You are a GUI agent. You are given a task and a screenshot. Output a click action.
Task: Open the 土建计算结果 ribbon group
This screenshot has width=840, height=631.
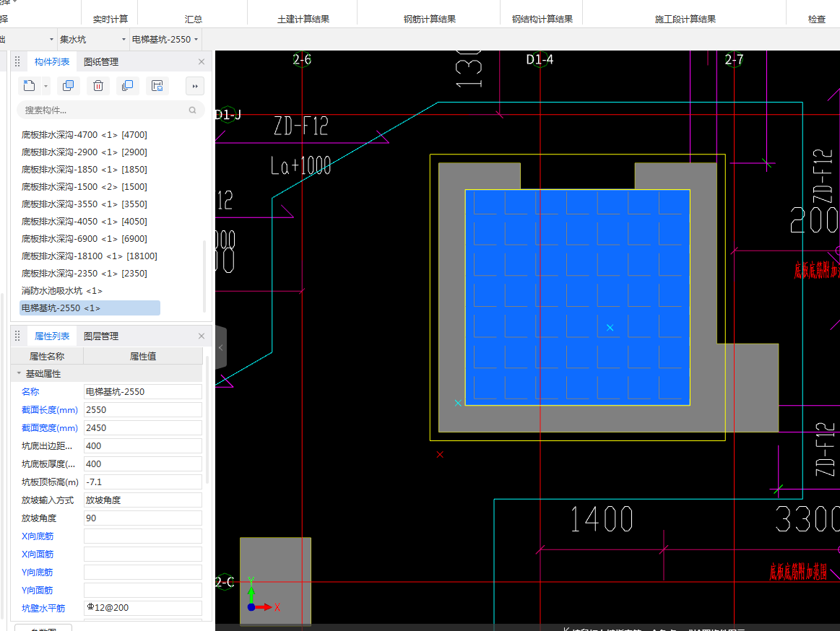303,19
